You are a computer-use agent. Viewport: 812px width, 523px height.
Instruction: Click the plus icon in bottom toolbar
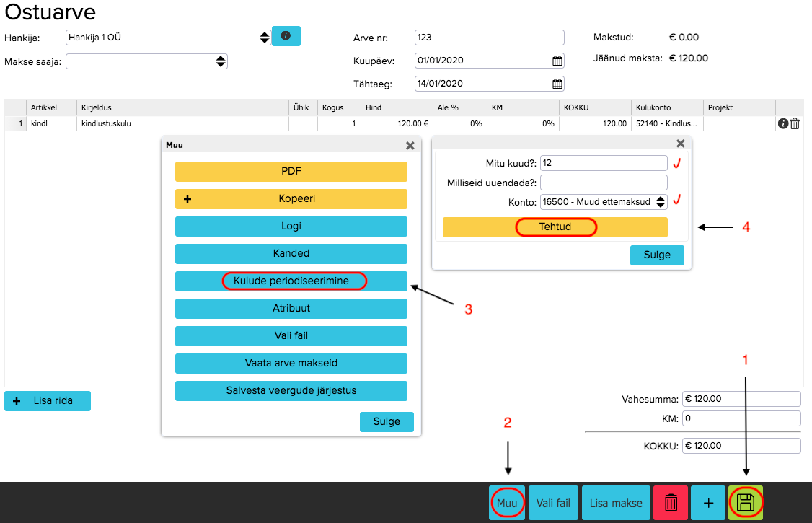(708, 503)
